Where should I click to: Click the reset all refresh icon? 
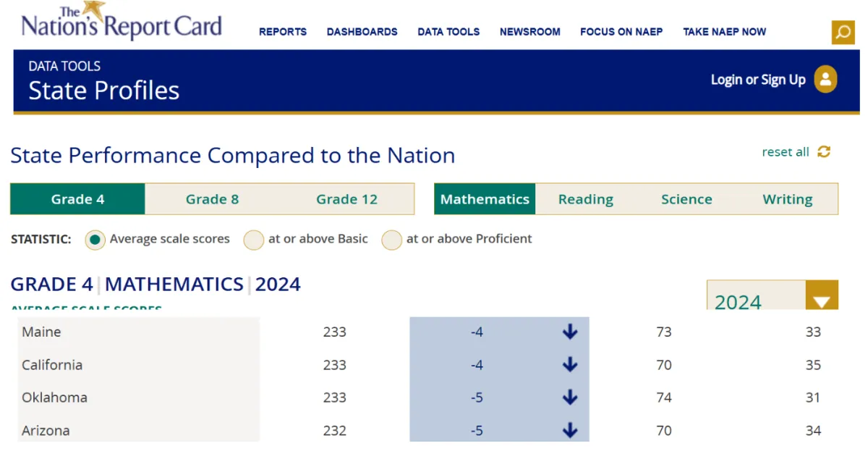point(824,152)
